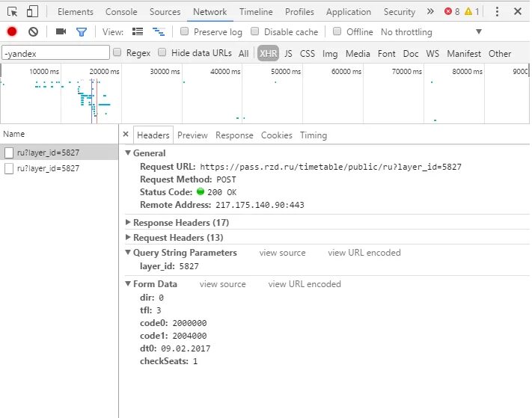Show more DevTools tabs via the chevron
The image size is (532, 418).
[x=430, y=11]
